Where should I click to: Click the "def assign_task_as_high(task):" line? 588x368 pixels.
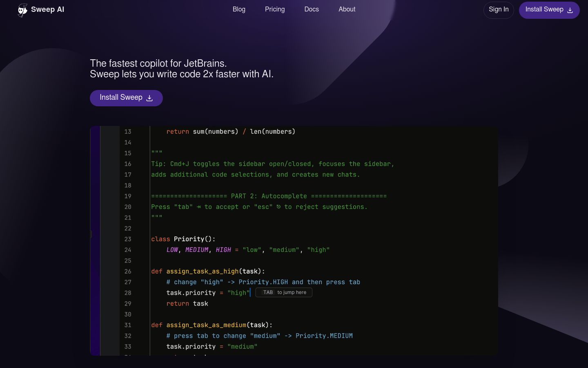pyautogui.click(x=208, y=272)
